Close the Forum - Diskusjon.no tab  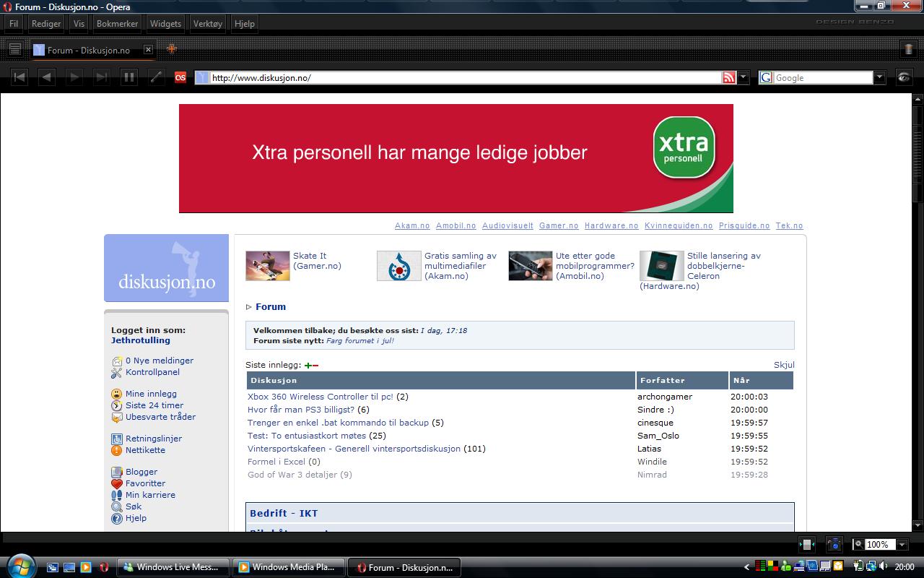coord(148,50)
